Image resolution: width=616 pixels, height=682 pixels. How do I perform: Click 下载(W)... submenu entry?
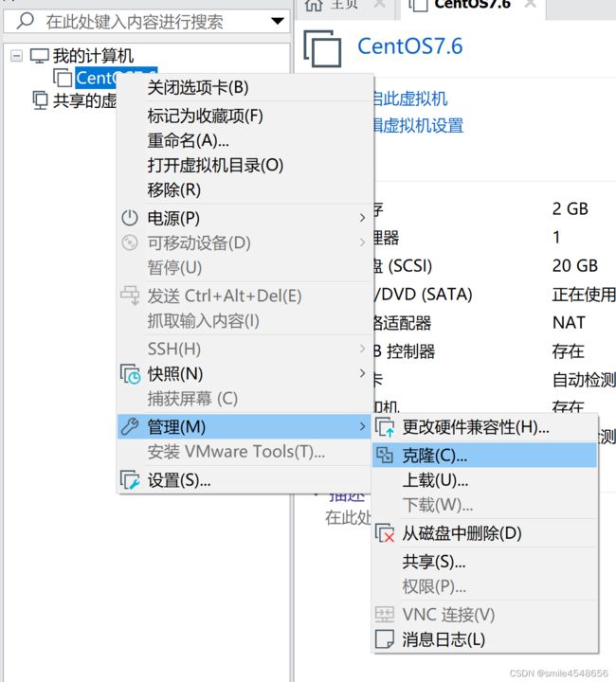[484, 505]
